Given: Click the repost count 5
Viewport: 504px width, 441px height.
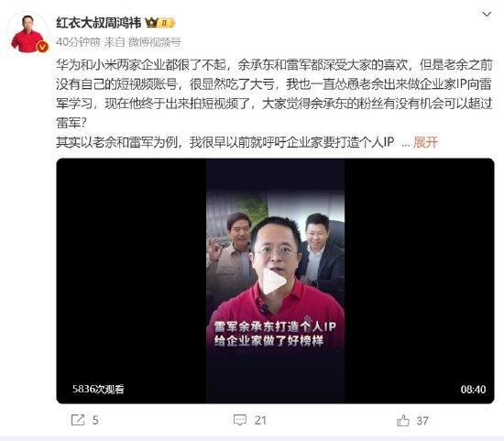Looking at the screenshot, I should [x=95, y=420].
